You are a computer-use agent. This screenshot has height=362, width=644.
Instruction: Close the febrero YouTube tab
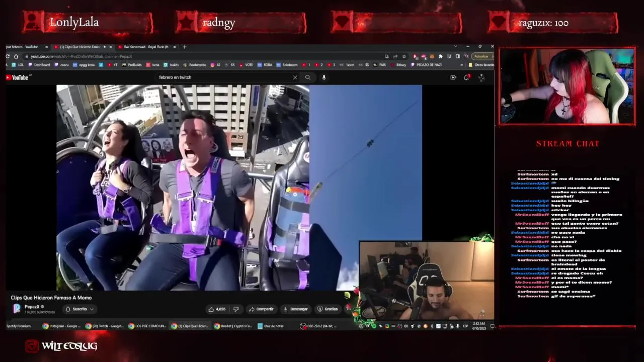click(46, 47)
